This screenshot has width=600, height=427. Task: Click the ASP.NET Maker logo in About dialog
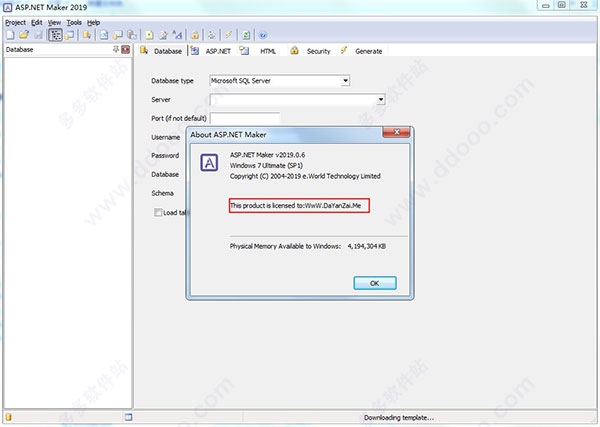[209, 163]
